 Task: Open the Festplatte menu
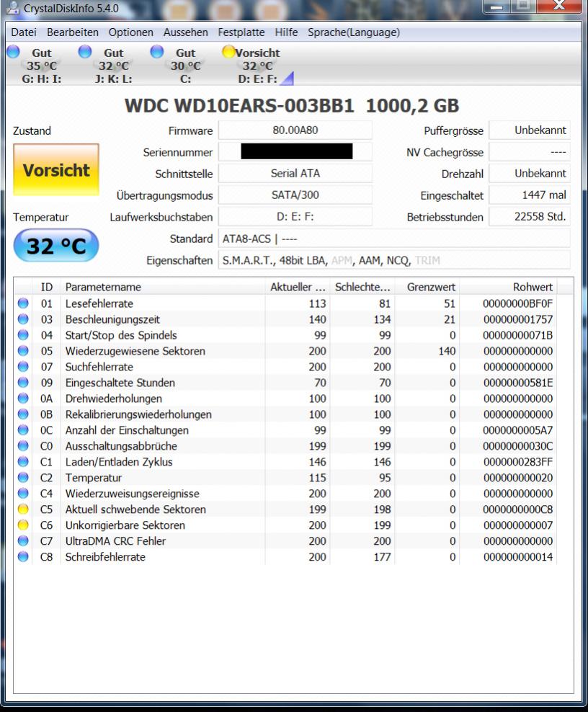[241, 32]
